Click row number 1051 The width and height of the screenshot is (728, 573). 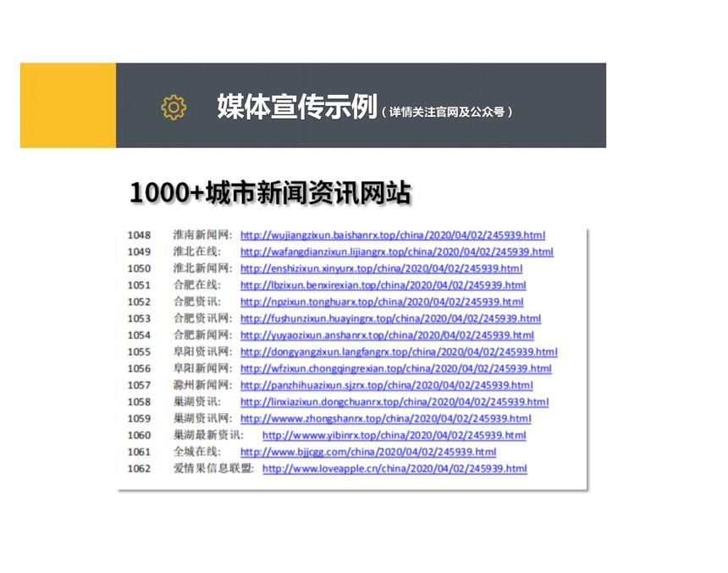[x=140, y=285]
